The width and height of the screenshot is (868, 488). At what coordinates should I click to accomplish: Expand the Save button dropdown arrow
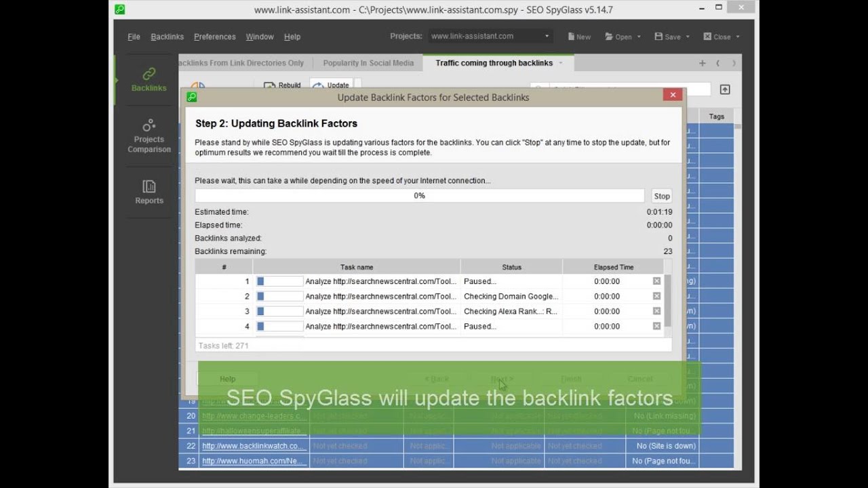click(x=688, y=37)
